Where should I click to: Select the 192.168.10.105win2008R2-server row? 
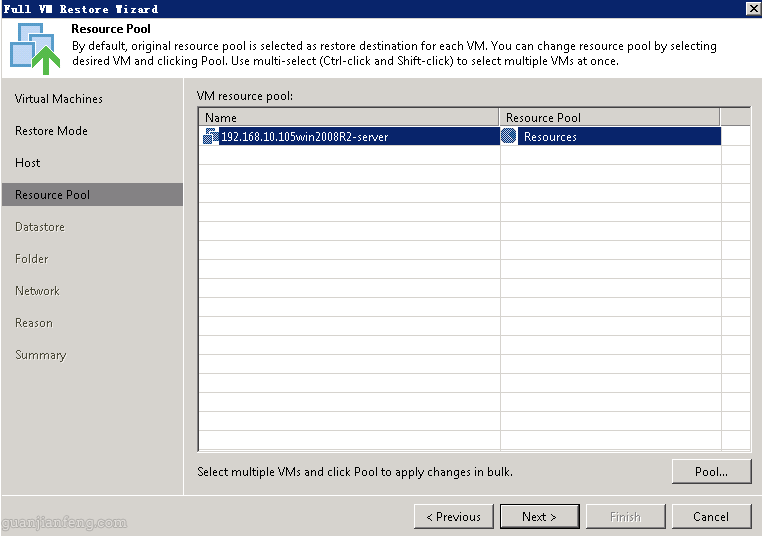pyautogui.click(x=460, y=136)
